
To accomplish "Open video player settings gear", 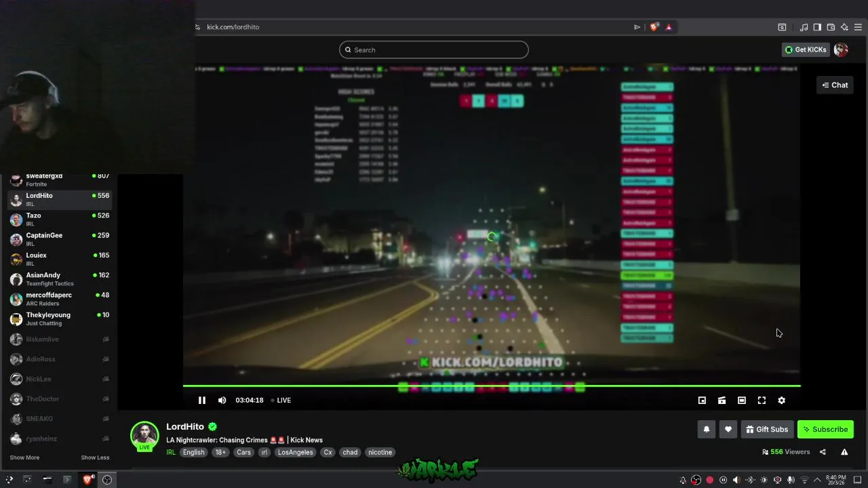I will pyautogui.click(x=781, y=401).
